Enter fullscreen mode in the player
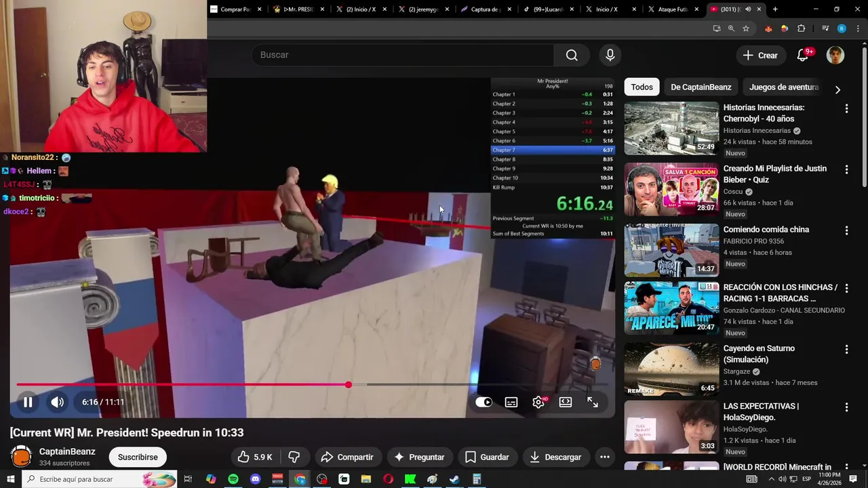This screenshot has height=488, width=868. click(x=593, y=402)
